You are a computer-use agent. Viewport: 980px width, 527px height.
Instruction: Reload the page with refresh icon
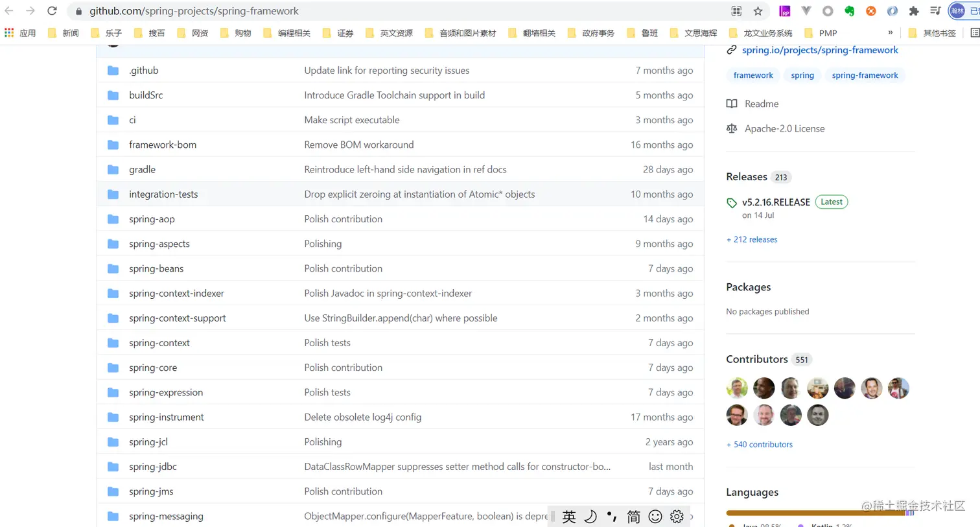point(52,11)
